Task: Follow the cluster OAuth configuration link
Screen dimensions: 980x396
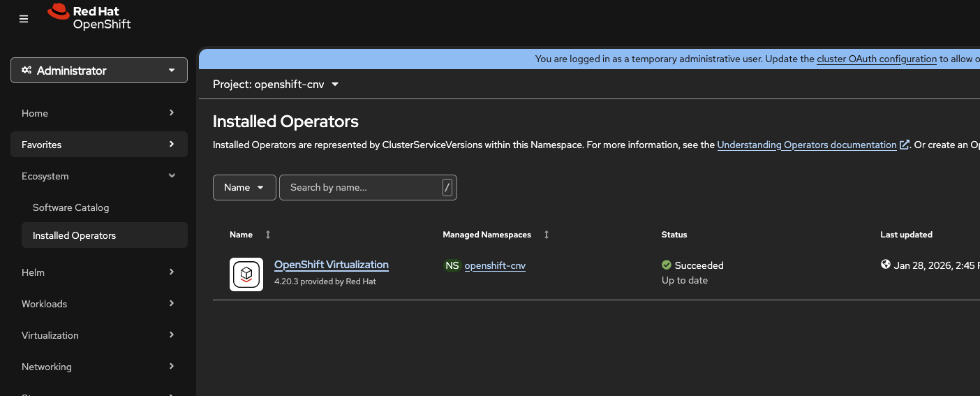Action: [877, 59]
